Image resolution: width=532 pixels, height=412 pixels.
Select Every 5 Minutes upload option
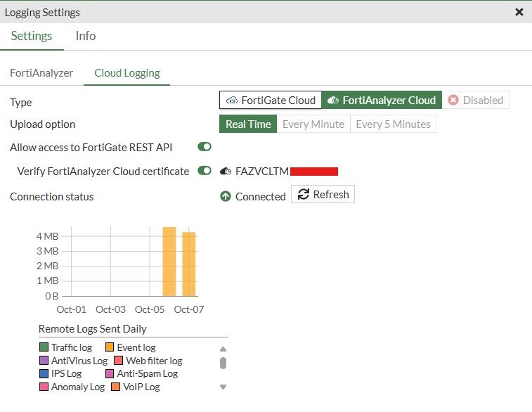click(x=393, y=124)
